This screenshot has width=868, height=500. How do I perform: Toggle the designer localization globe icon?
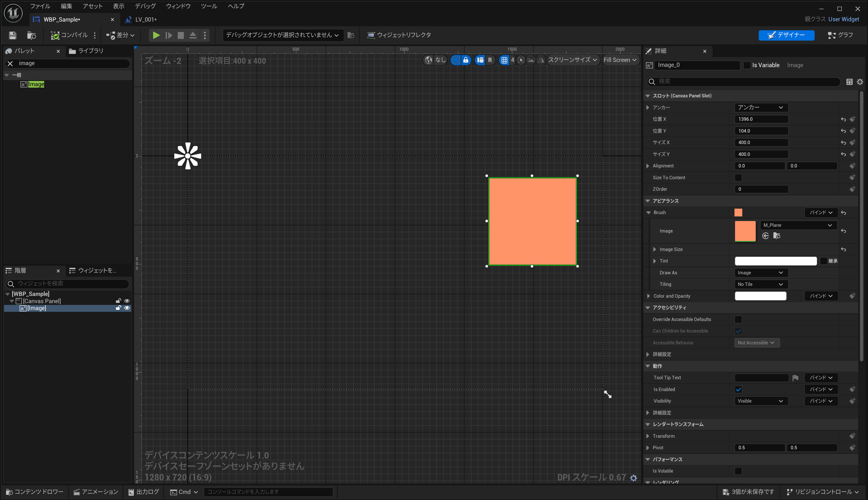428,60
